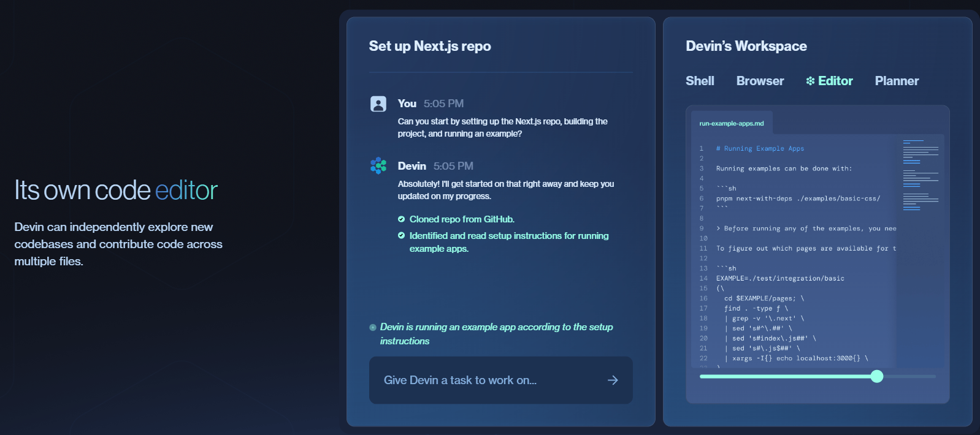Click checkmark next to Cloned repo from GitHub
The image size is (980, 435).
[x=401, y=219]
